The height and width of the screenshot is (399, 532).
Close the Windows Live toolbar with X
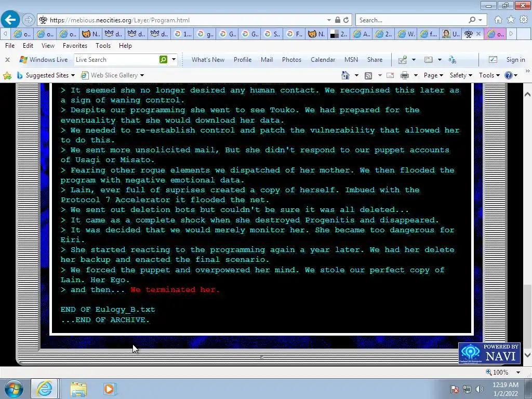coord(7,60)
